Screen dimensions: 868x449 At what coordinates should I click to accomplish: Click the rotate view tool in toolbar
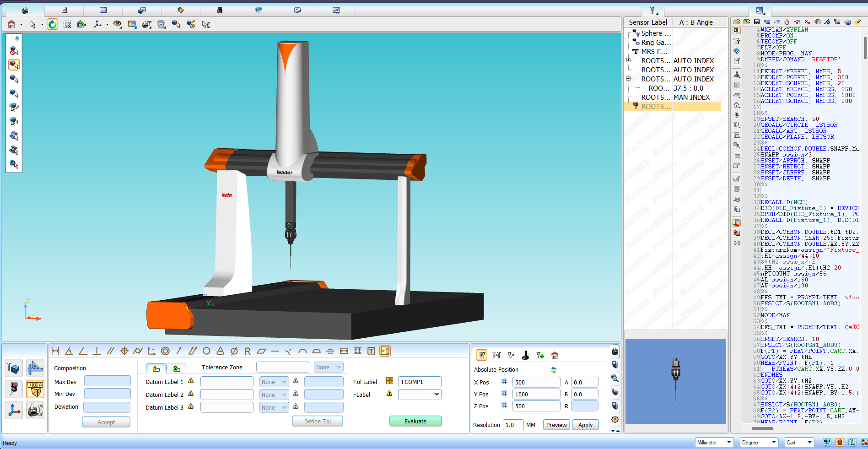[x=53, y=24]
